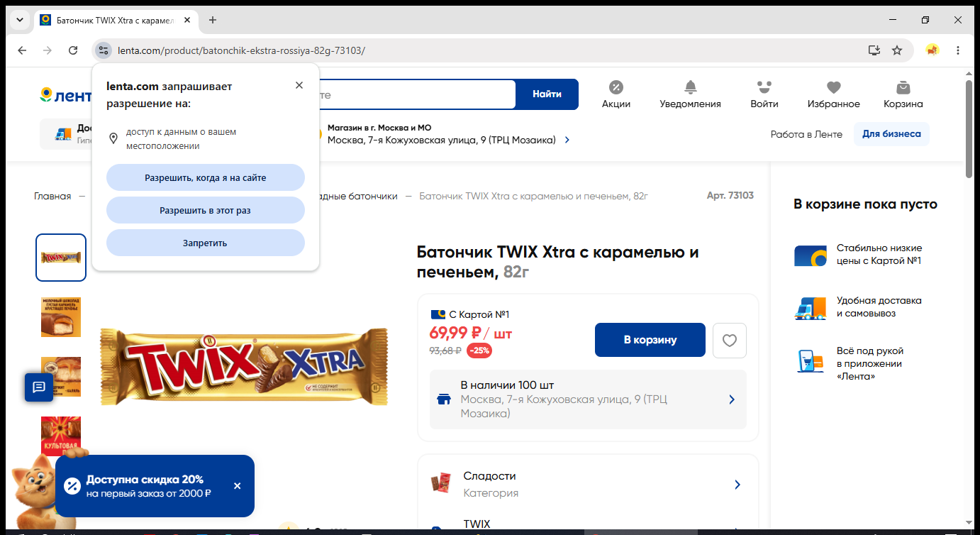Click the page vertical scrollbar
980x535 pixels.
(x=969, y=128)
